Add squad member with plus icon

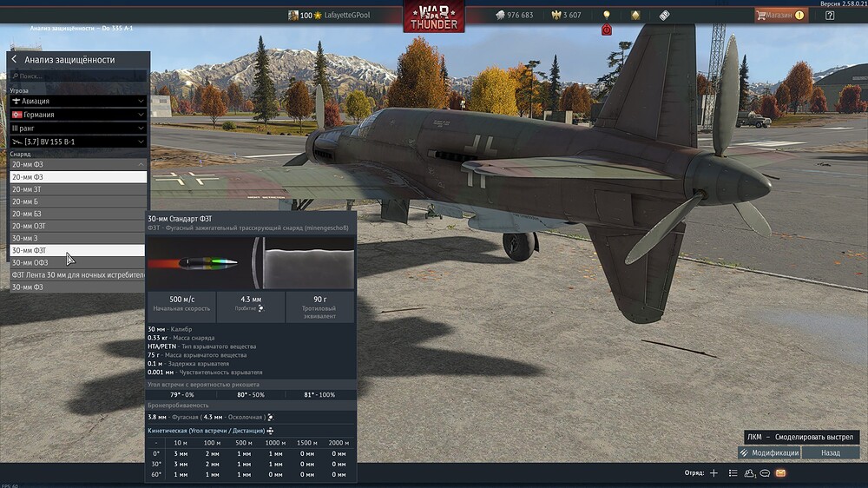[x=714, y=472]
